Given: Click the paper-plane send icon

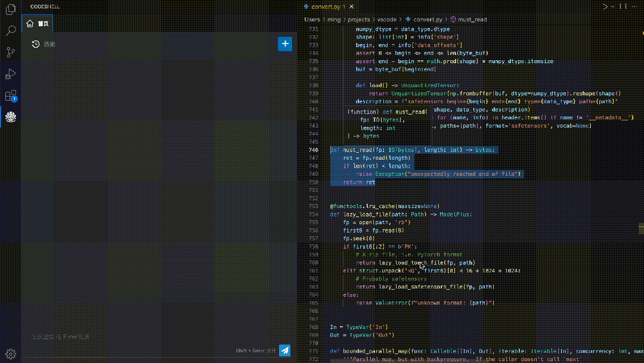Looking at the screenshot, I should tap(284, 350).
